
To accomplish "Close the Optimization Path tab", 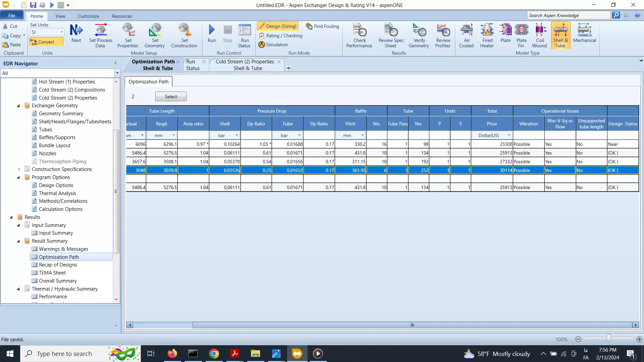I will coord(178,62).
